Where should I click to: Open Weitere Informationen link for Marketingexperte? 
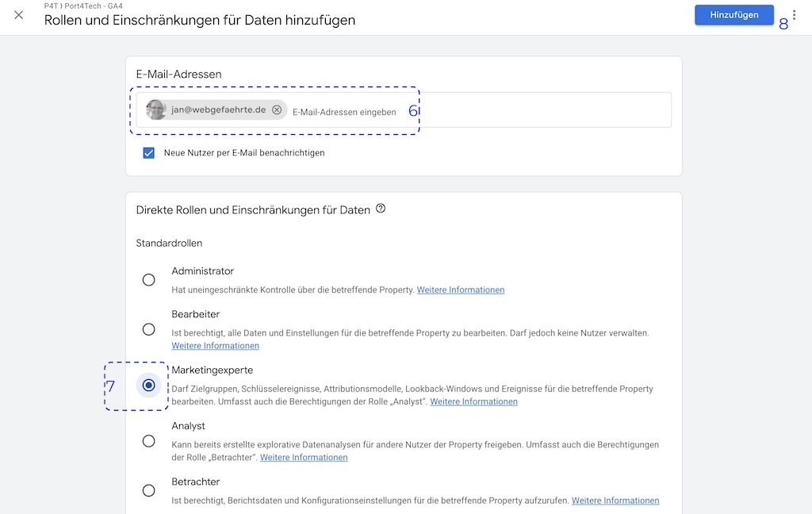[474, 401]
